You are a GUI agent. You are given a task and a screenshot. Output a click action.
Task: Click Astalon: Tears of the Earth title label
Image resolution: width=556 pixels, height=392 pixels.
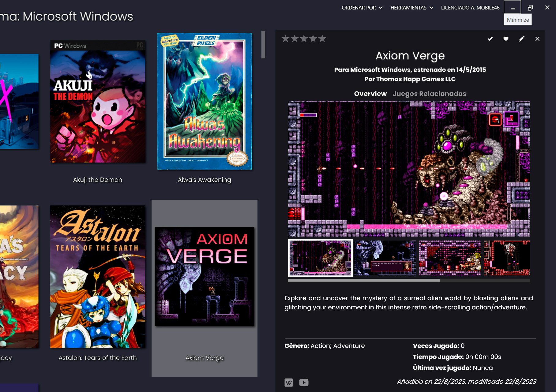pos(98,358)
